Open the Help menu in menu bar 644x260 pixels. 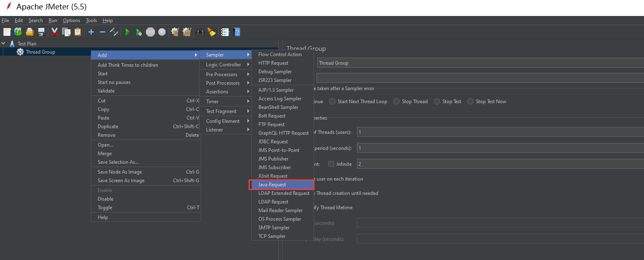pyautogui.click(x=108, y=20)
